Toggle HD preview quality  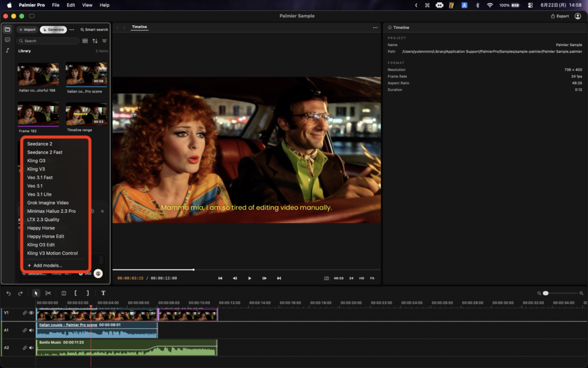click(362, 278)
